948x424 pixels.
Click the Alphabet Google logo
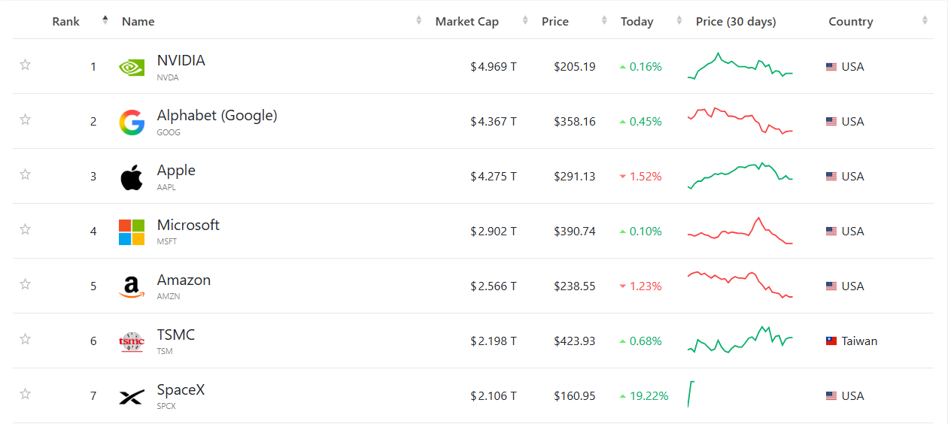pyautogui.click(x=131, y=122)
